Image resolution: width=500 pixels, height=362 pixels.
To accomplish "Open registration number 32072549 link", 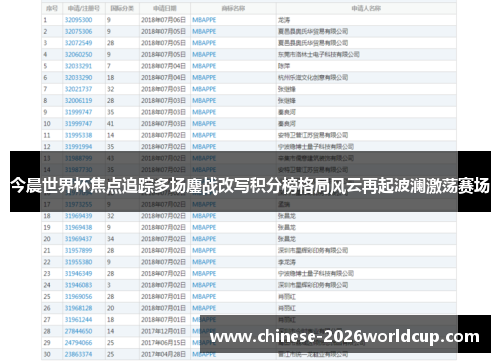I will coord(78,43).
